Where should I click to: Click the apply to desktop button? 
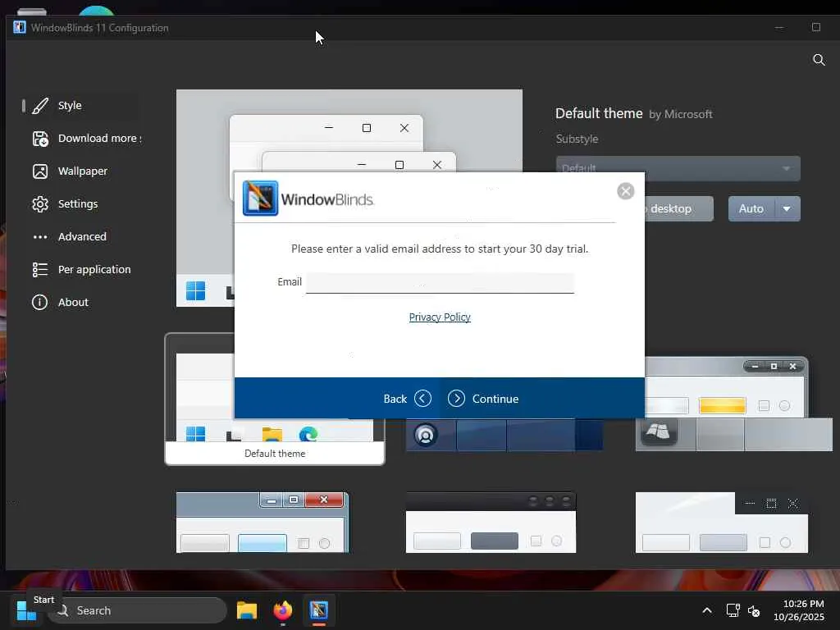[x=678, y=208]
